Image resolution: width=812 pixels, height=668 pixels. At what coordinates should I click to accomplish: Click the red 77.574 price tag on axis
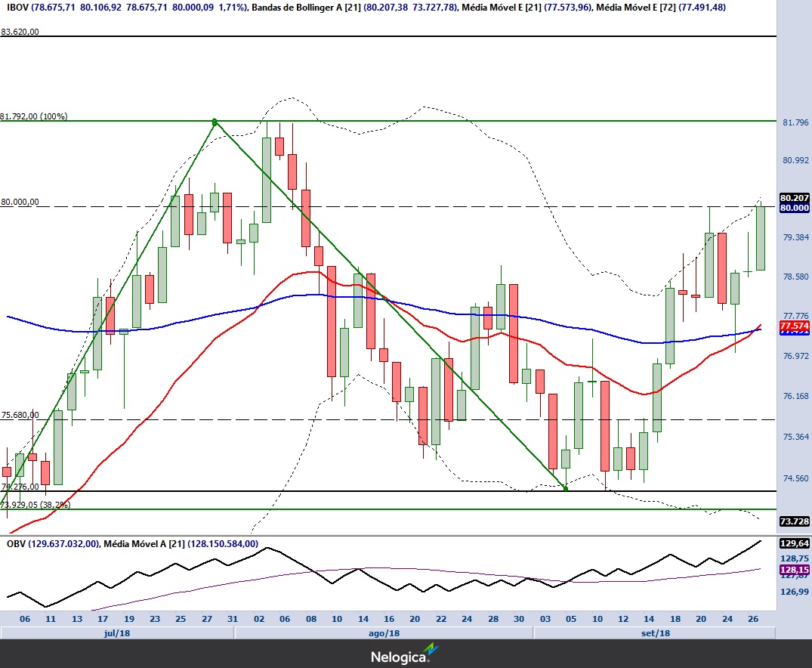(794, 326)
